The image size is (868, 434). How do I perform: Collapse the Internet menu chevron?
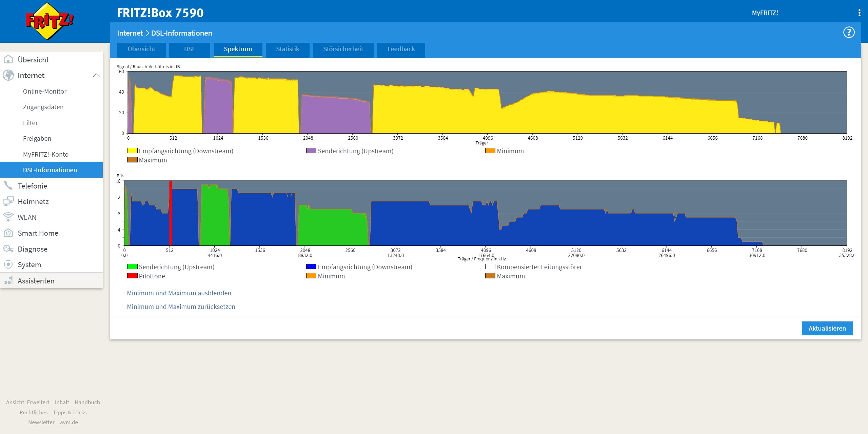click(x=96, y=75)
